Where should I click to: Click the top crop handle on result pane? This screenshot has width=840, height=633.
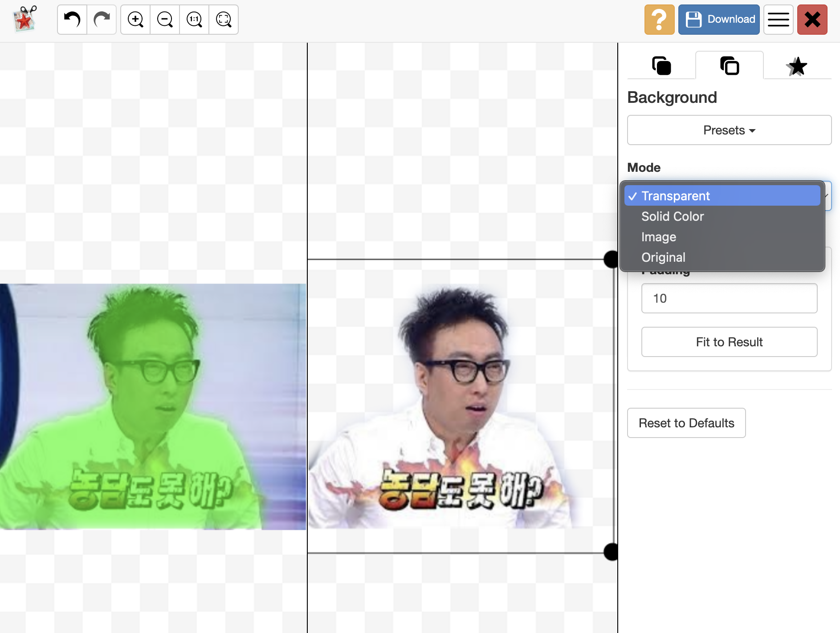611,259
